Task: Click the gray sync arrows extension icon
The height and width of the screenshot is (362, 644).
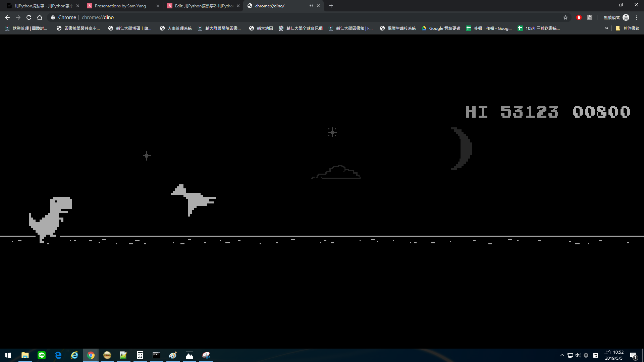Action: click(590, 17)
